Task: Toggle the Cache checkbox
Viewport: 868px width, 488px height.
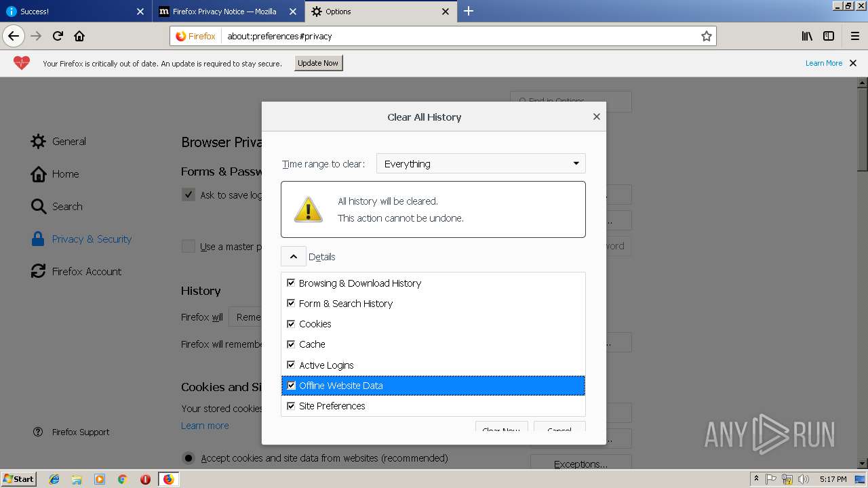Action: (x=291, y=344)
